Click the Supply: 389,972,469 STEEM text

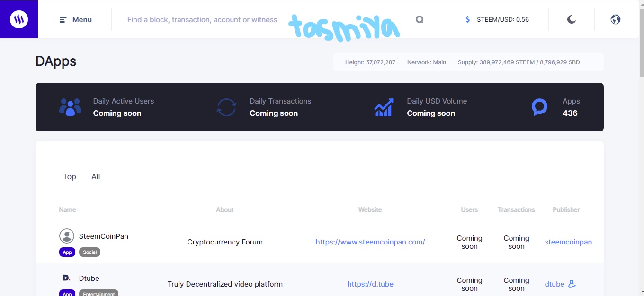click(496, 62)
